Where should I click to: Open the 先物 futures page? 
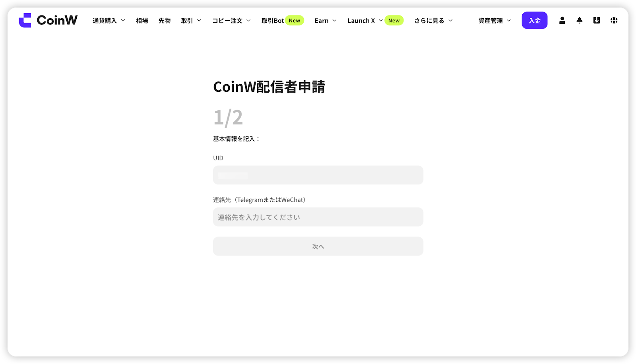click(x=165, y=21)
